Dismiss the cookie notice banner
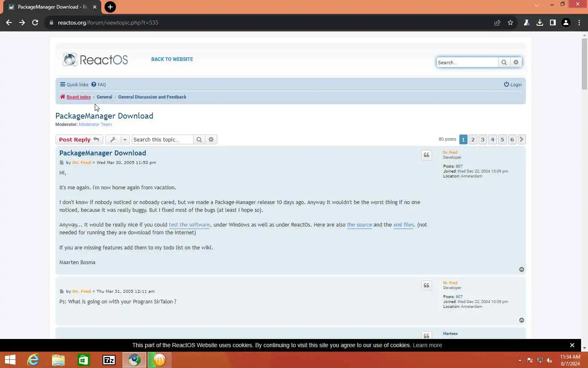 click(572, 345)
